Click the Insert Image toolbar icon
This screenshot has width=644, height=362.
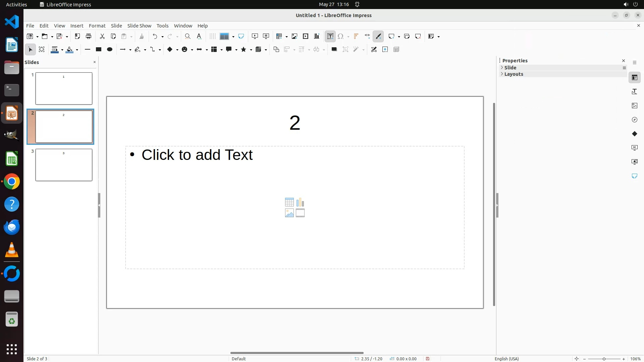click(294, 36)
